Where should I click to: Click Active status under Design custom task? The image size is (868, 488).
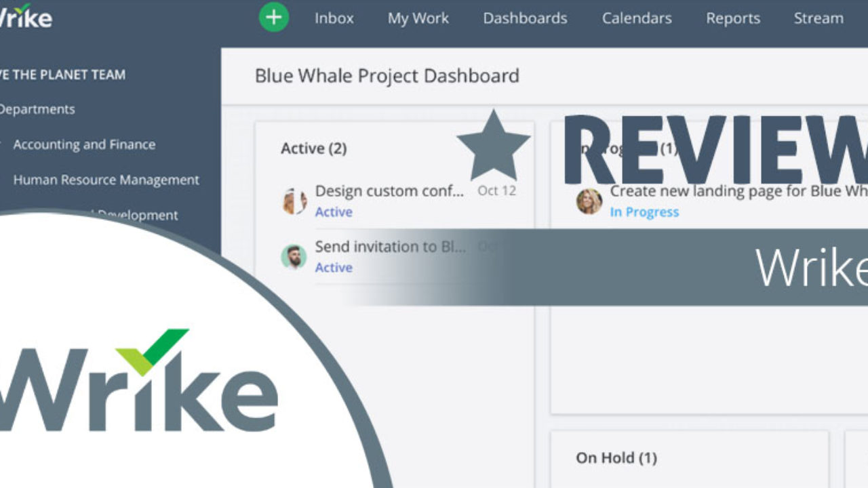click(334, 212)
